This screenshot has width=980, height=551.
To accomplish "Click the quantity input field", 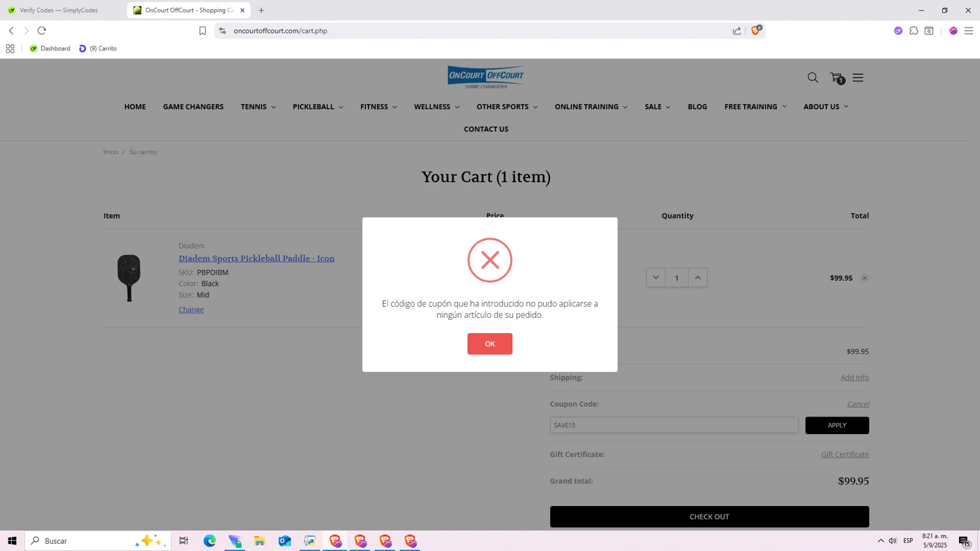I will click(676, 277).
